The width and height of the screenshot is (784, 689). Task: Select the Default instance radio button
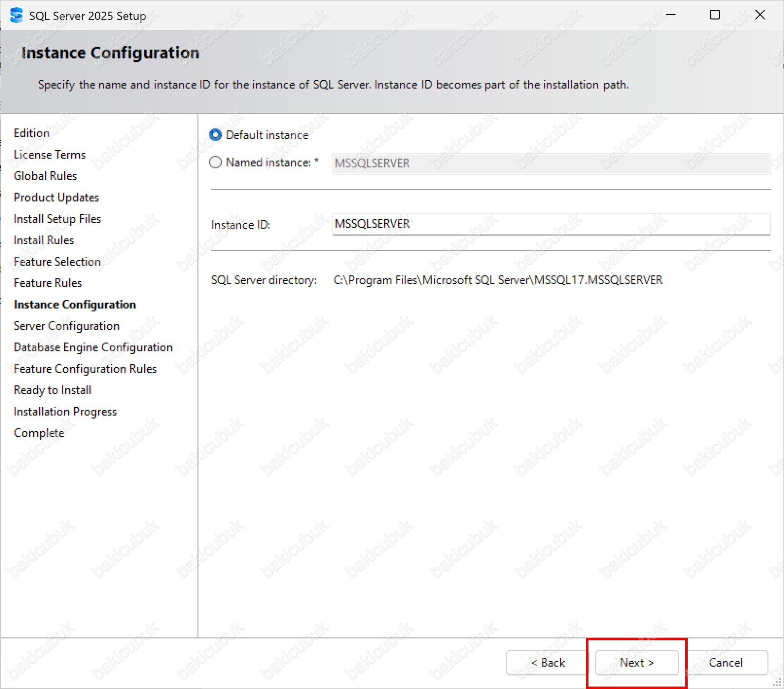[215, 135]
